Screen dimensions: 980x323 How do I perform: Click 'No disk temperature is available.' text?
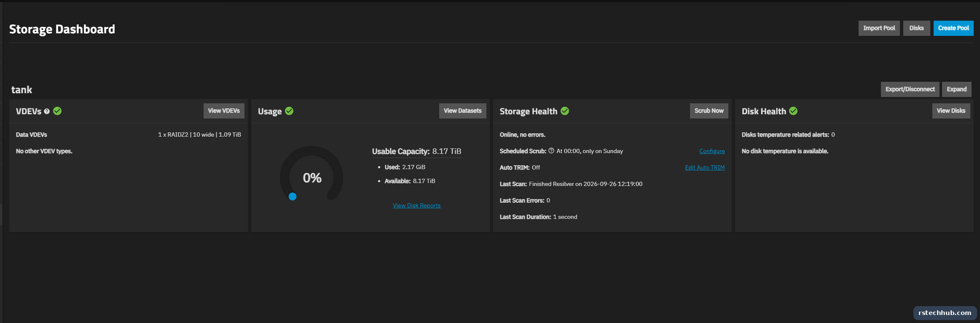785,151
